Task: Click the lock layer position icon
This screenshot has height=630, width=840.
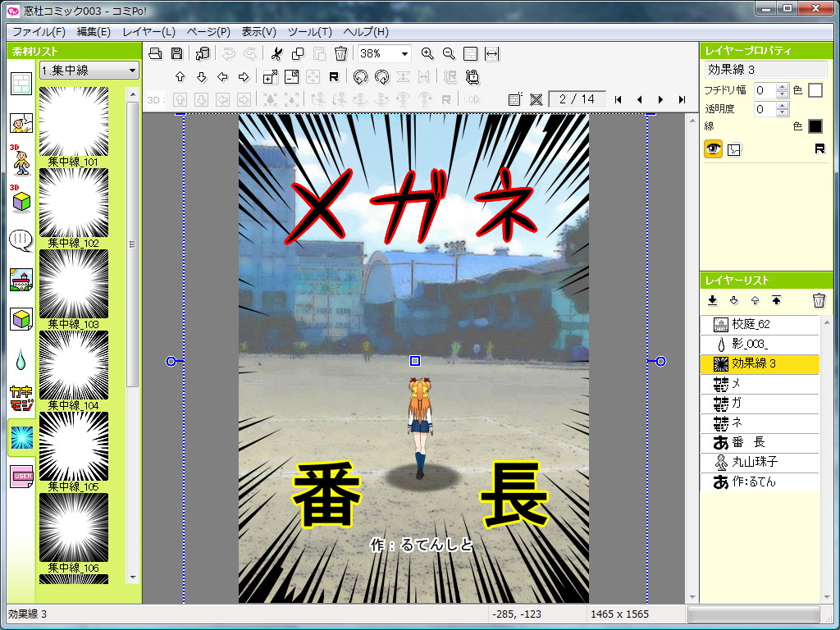Action: pos(472,77)
